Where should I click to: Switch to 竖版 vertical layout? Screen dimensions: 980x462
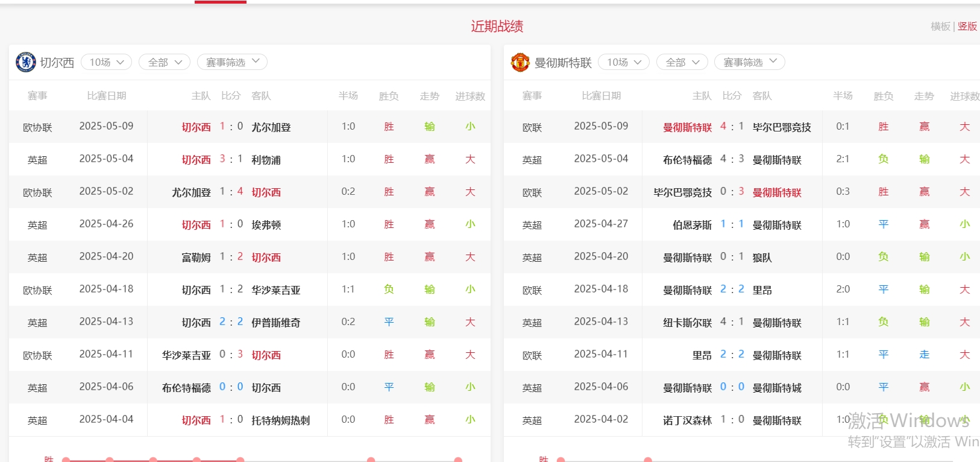pos(967,27)
